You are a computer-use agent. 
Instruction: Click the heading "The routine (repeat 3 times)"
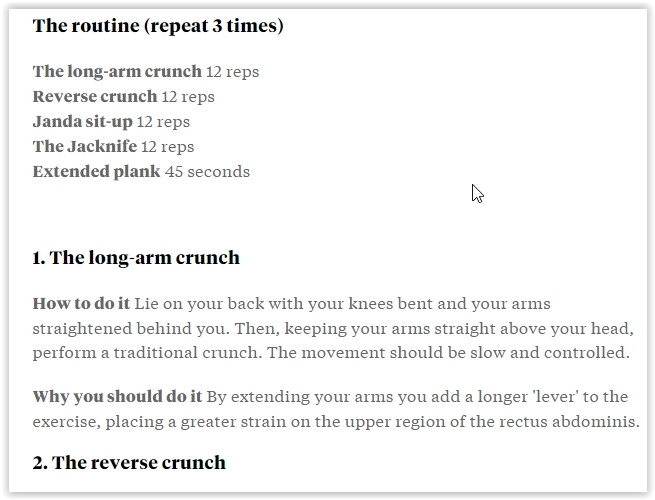158,26
